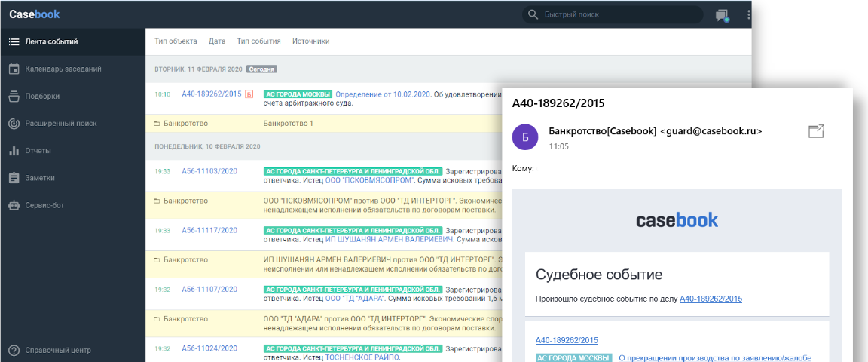Click the Casebook logo in header
Screen dimensions: 868x362
tap(35, 14)
